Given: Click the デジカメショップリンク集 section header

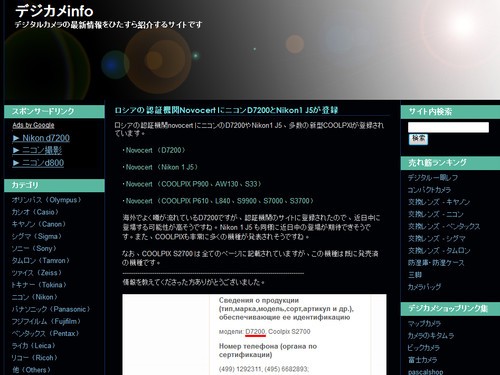Looking at the screenshot, I should coord(450,309).
